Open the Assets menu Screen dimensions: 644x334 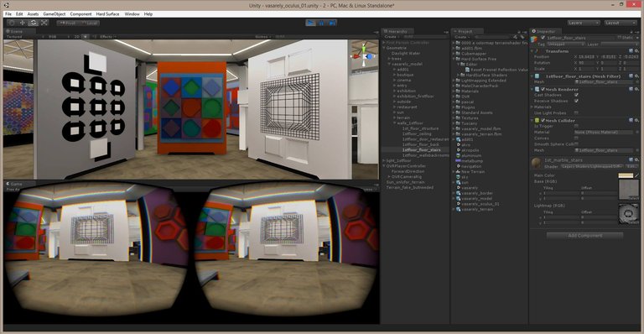33,14
